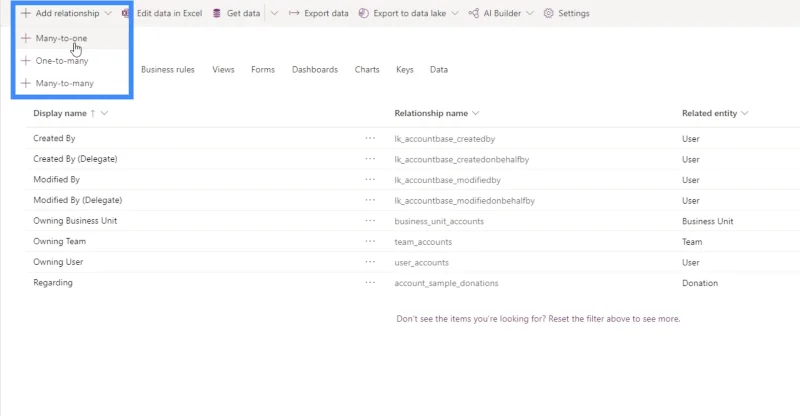The height and width of the screenshot is (416, 800).
Task: Open the Relationship name column chevron
Action: [x=476, y=113]
